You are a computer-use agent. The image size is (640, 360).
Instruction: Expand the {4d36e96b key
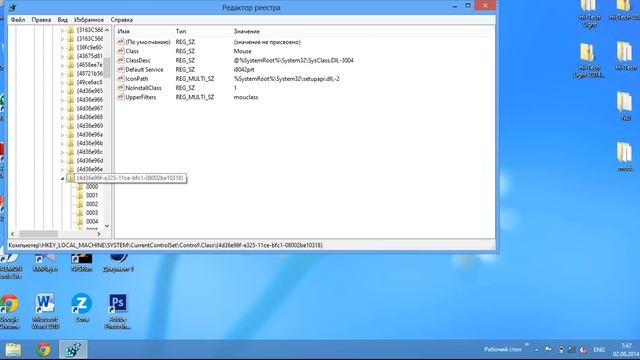coord(62,143)
